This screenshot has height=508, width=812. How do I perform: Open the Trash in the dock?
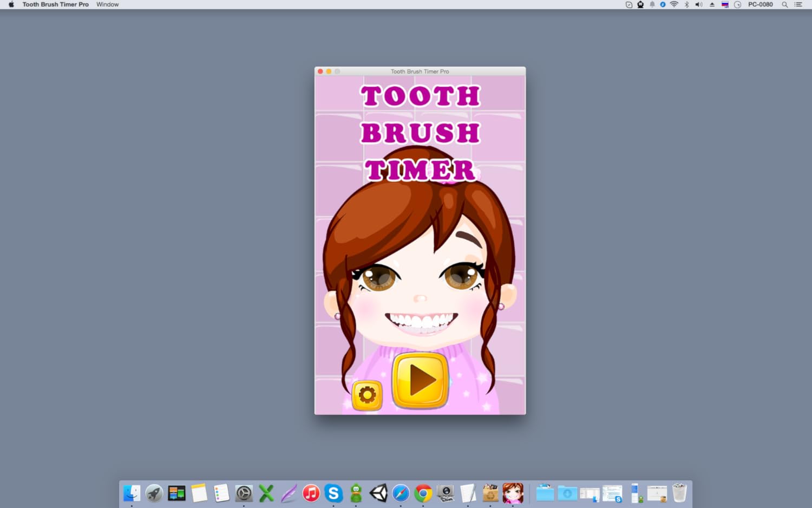tap(679, 493)
